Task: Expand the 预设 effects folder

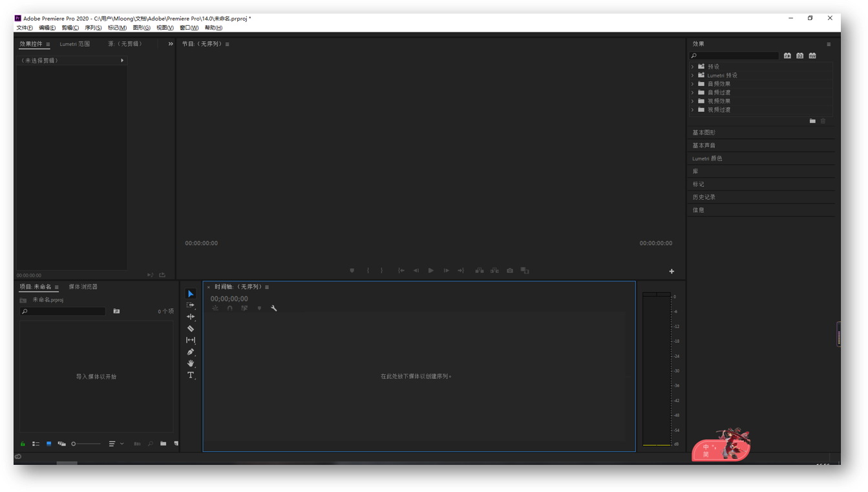Action: [x=693, y=67]
